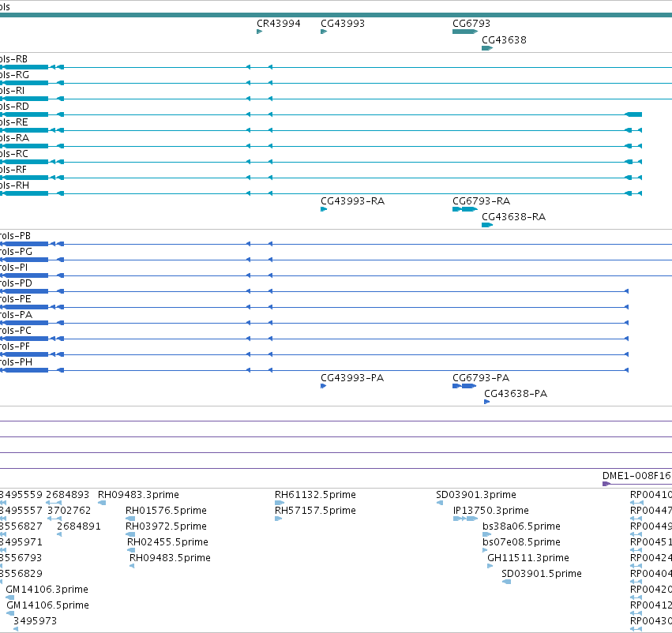Screen dimensions: 672x633
Task: Click the RH09483.5prime EST glyph
Action: pos(132,566)
